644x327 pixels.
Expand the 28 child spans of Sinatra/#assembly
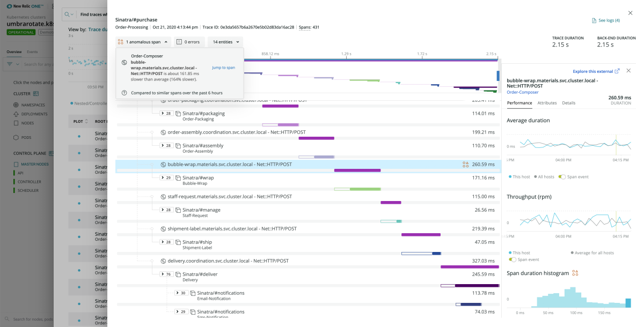166,145
